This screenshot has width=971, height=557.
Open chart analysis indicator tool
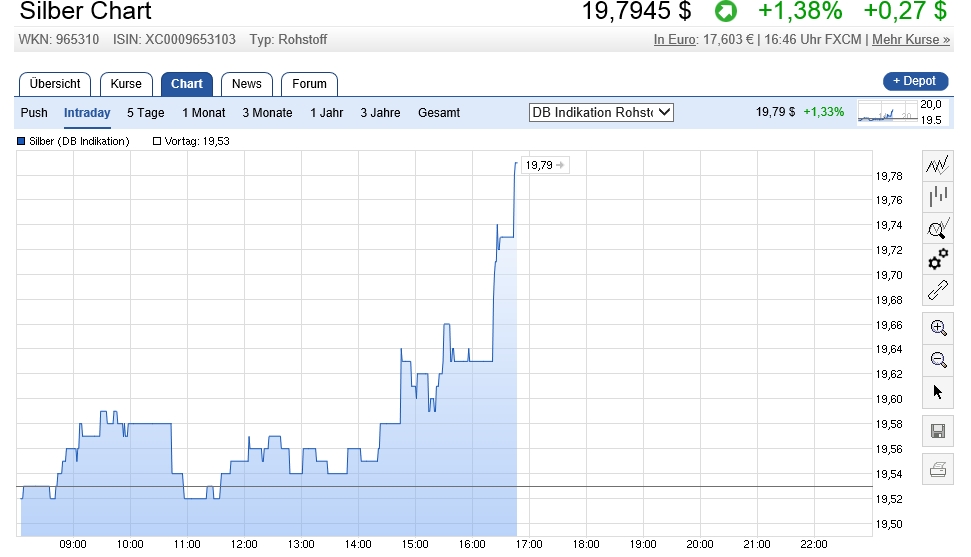click(938, 228)
